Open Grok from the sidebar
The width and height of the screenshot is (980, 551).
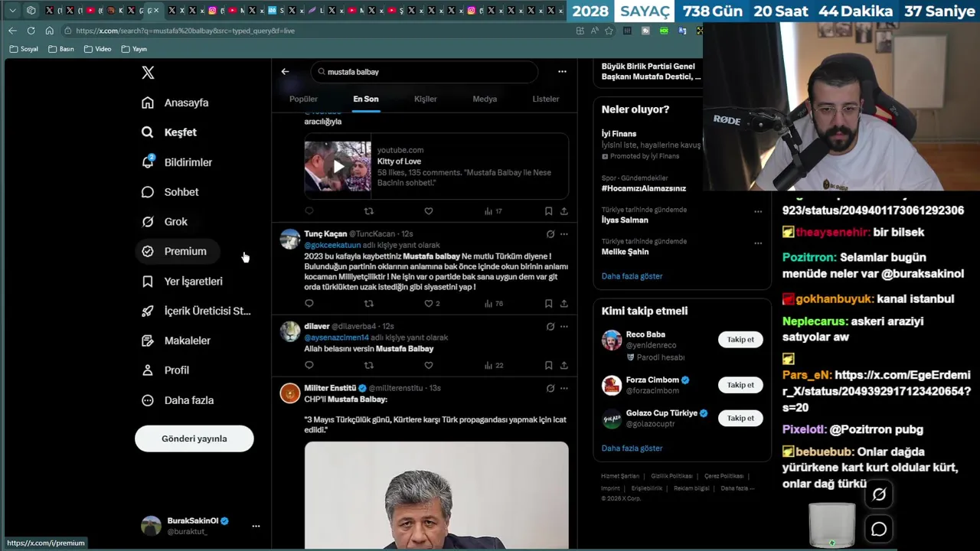(x=165, y=222)
